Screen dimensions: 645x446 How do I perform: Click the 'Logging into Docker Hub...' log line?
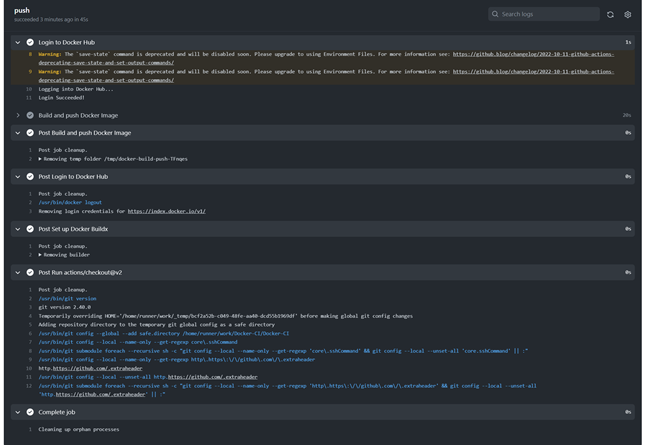(x=76, y=89)
